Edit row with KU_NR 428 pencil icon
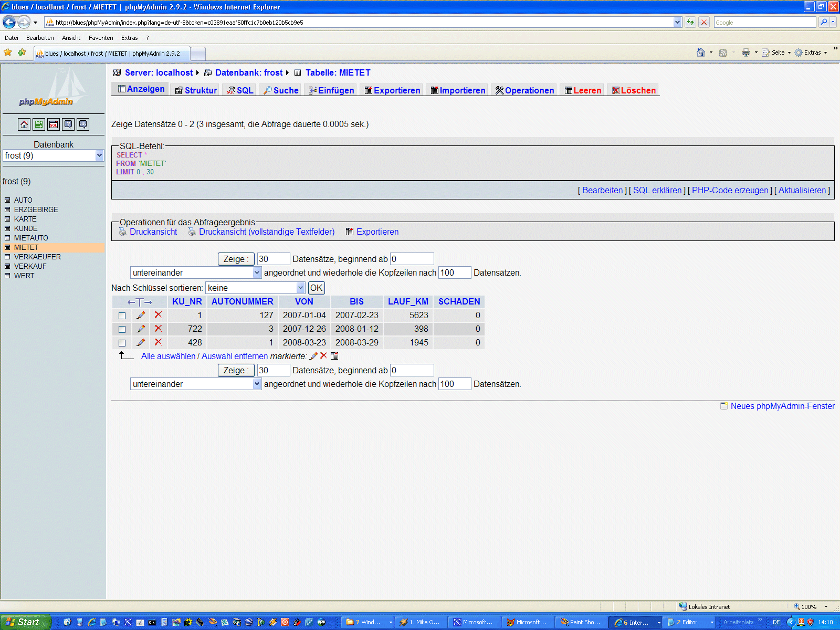 141,342
